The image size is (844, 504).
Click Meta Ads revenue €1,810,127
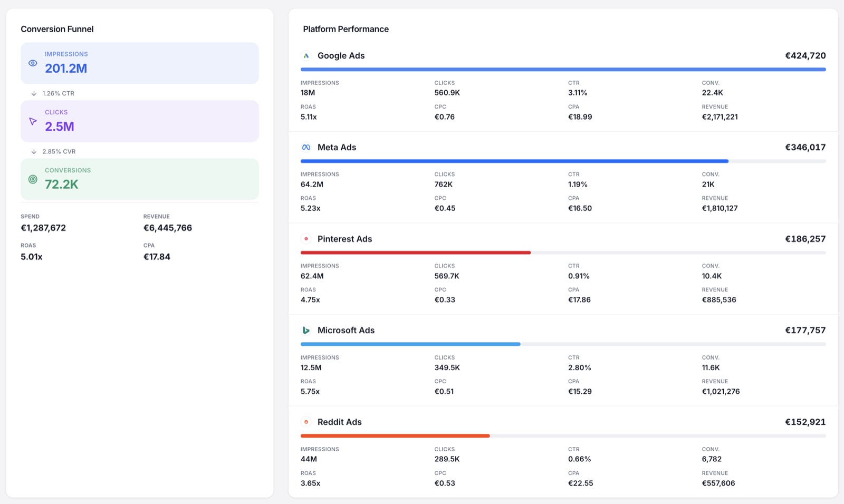tap(720, 208)
